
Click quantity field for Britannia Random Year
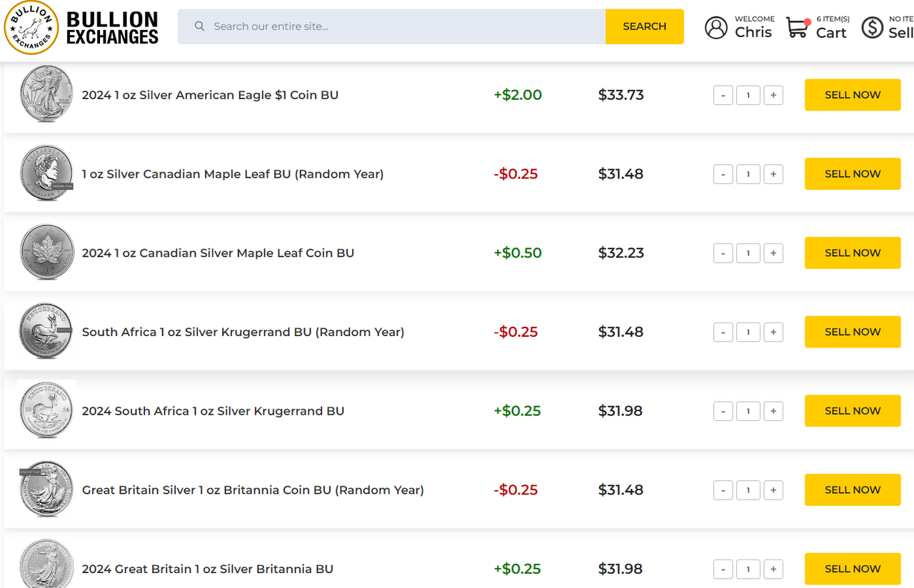(x=748, y=490)
